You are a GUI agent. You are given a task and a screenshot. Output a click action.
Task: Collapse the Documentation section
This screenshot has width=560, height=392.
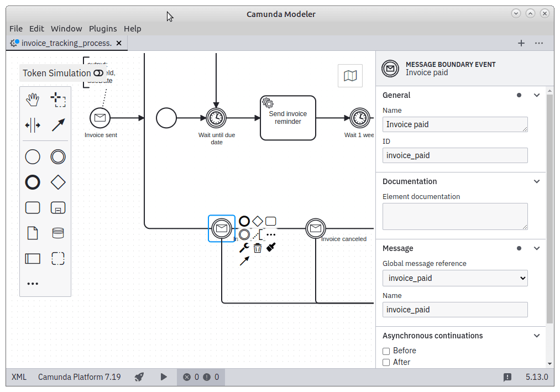[536, 181]
